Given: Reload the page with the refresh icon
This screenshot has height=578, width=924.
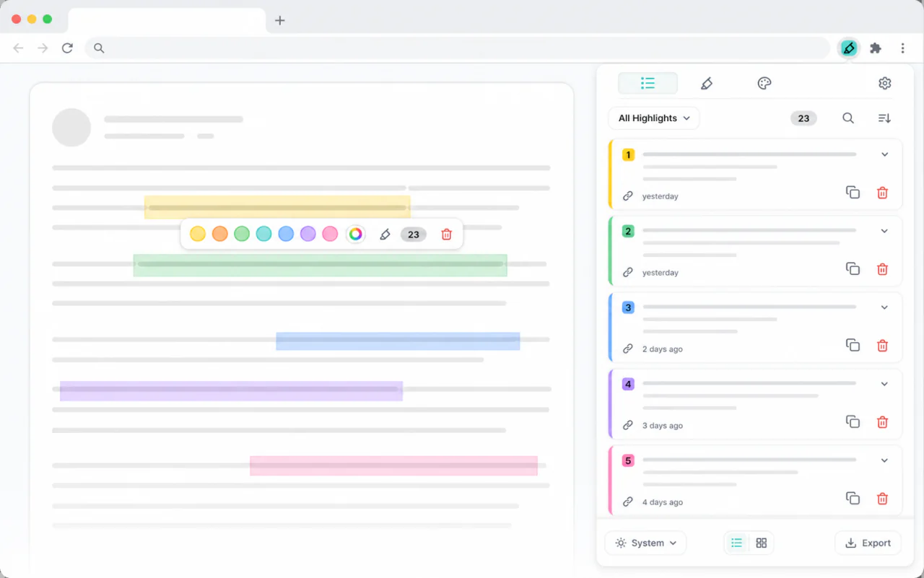Looking at the screenshot, I should pos(67,48).
